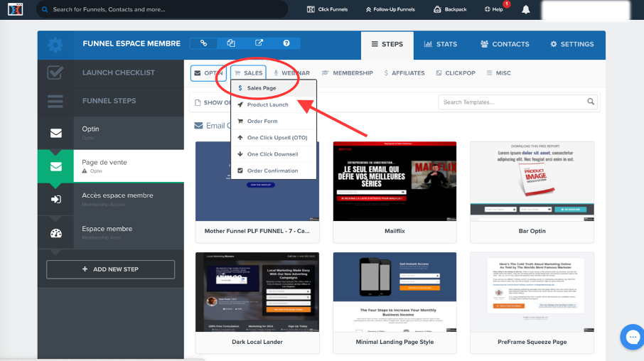Screen dimensions: 644x361
Task: Choose Minimal Landing Page Style thumbnail
Action: pos(395,292)
